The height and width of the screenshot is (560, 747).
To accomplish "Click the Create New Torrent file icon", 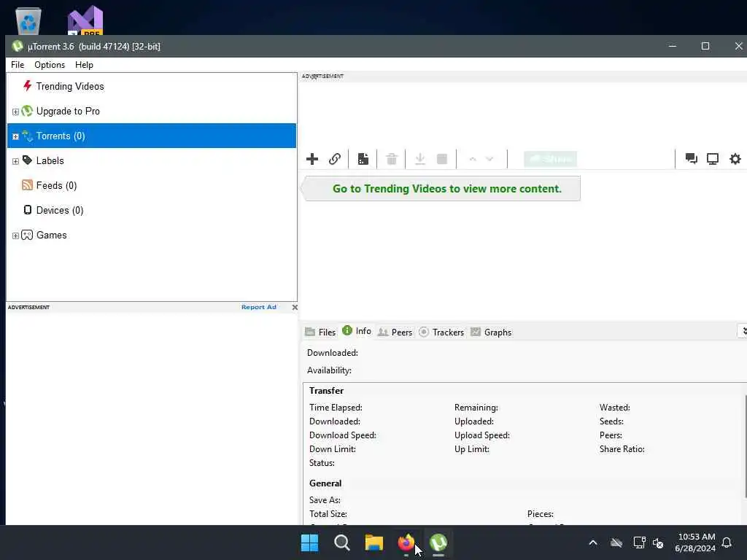I will (x=363, y=159).
